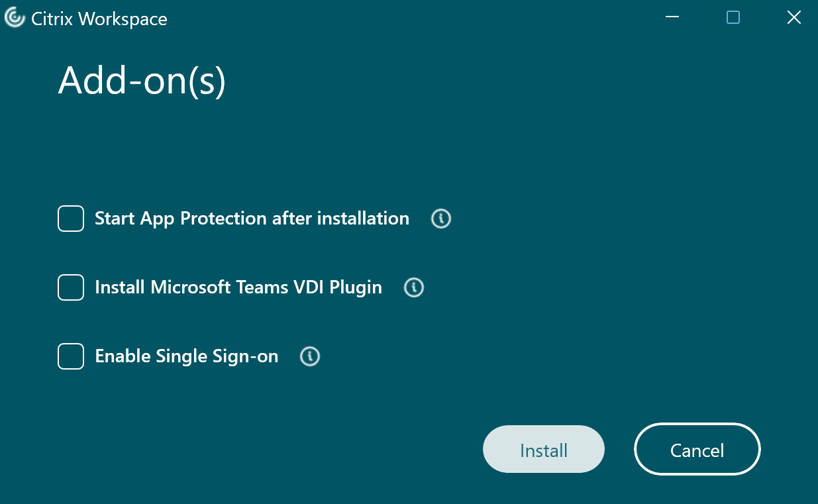The width and height of the screenshot is (818, 504).
Task: Click the Citrix swirl logo icon
Action: pyautogui.click(x=14, y=18)
